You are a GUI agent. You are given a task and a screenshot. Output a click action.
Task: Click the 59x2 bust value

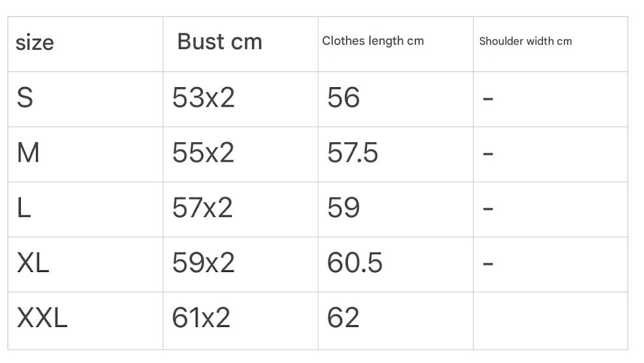click(x=203, y=263)
